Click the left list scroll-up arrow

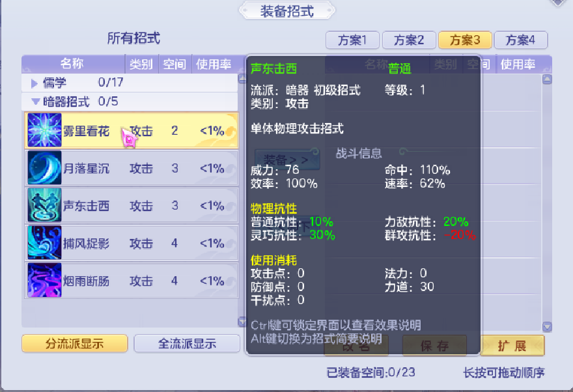(242, 78)
